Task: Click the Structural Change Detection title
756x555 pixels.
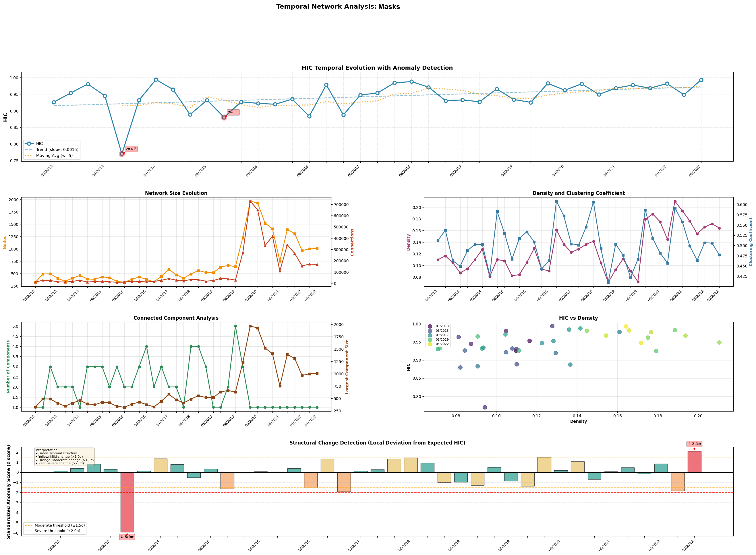Action: (377, 443)
